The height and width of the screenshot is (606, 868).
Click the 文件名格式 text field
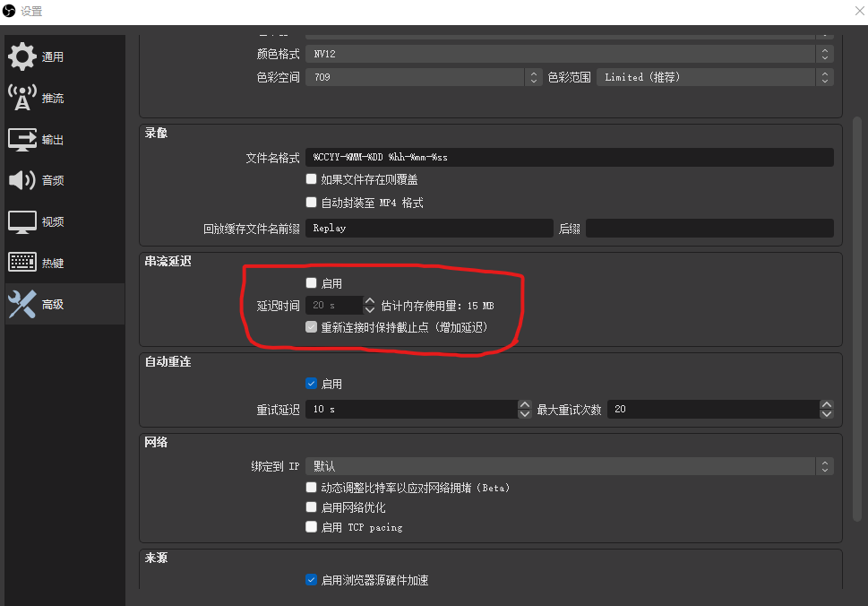tap(570, 157)
